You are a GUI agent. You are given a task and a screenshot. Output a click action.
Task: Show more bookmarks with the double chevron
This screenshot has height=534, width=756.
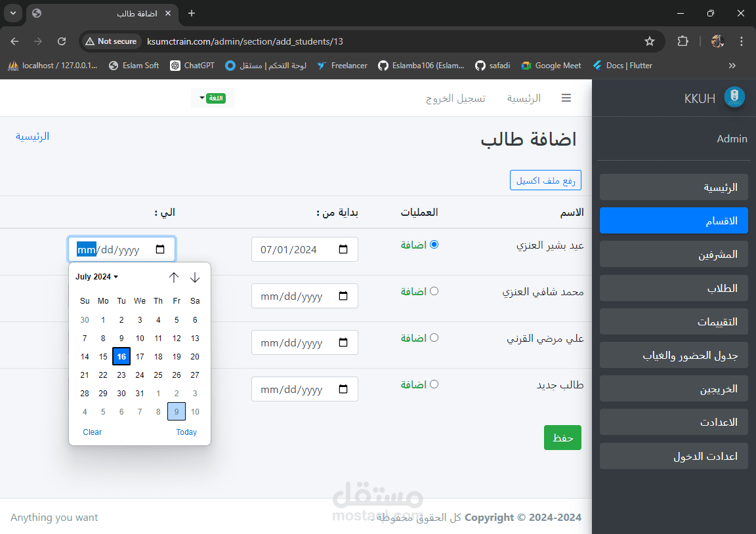732,66
